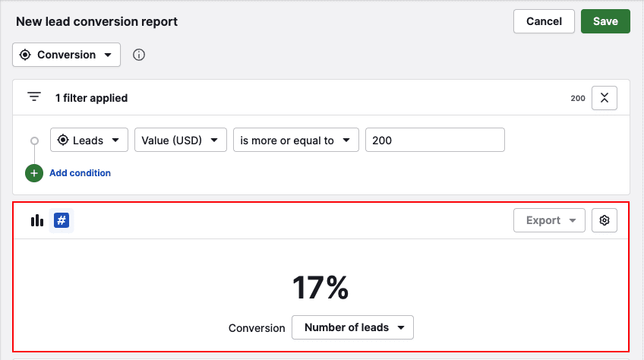The width and height of the screenshot is (644, 360).
Task: Click the filter value field containing 200
Action: click(434, 140)
